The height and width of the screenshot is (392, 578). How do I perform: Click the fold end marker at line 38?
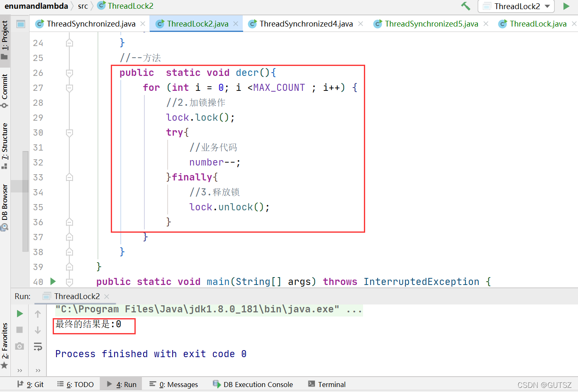(70, 252)
